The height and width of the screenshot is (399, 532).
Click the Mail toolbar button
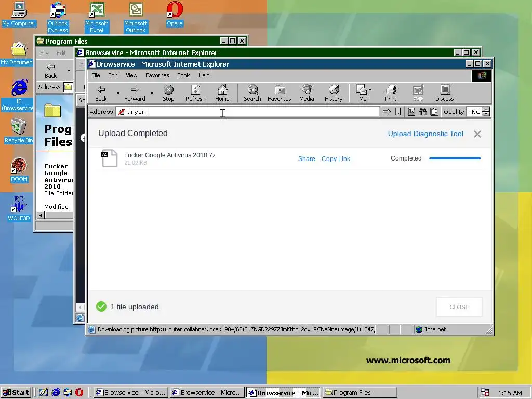click(x=362, y=94)
